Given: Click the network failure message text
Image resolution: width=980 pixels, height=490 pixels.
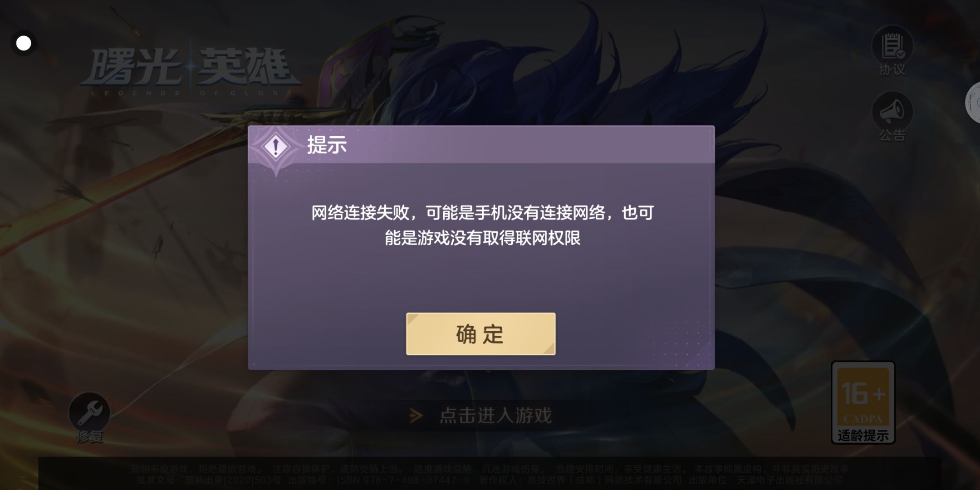Looking at the screenshot, I should [482, 225].
